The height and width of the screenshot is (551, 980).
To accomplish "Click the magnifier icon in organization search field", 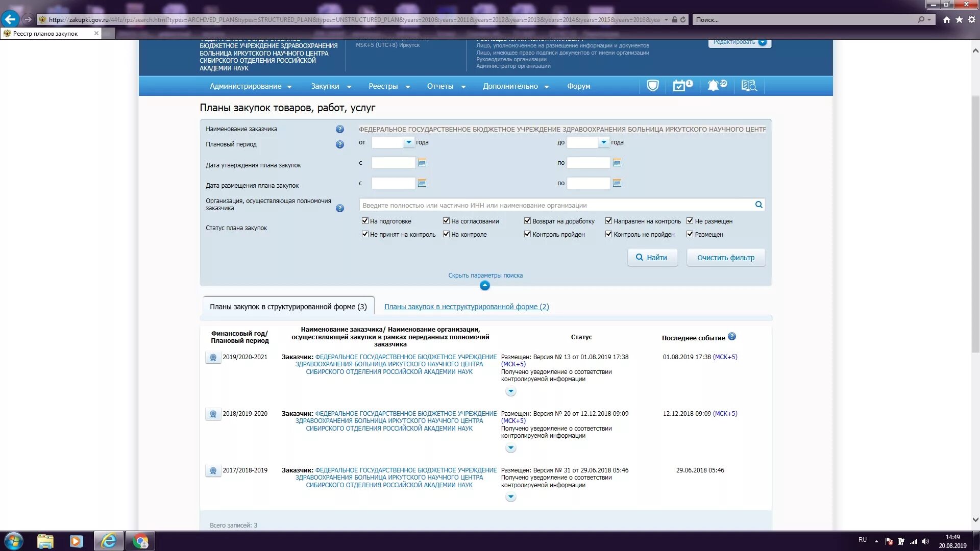I will [758, 205].
